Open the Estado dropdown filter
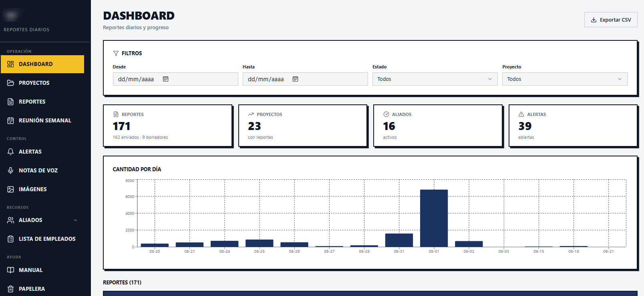Image resolution: width=644 pixels, height=296 pixels. point(435,79)
